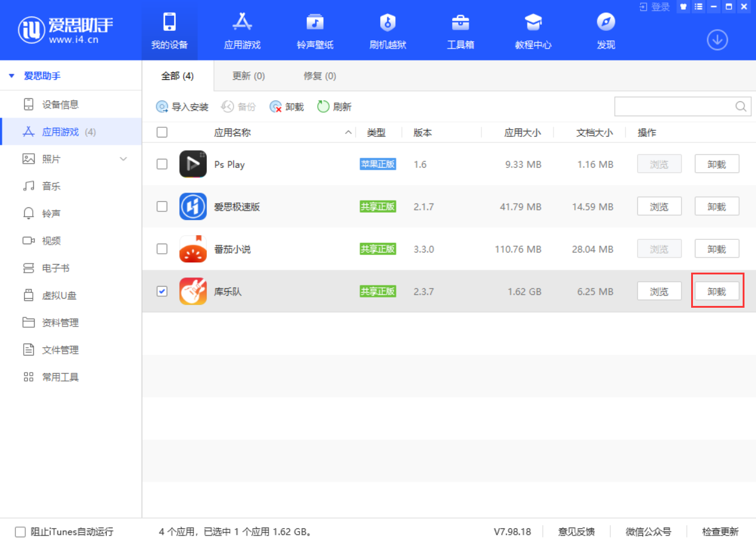Screen dimensions: 756x544
Task: Open the 铃声壁纸 section
Action: (x=315, y=30)
